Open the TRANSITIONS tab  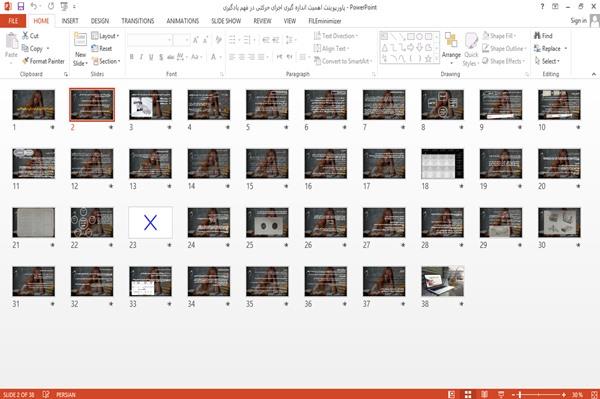pyautogui.click(x=138, y=21)
